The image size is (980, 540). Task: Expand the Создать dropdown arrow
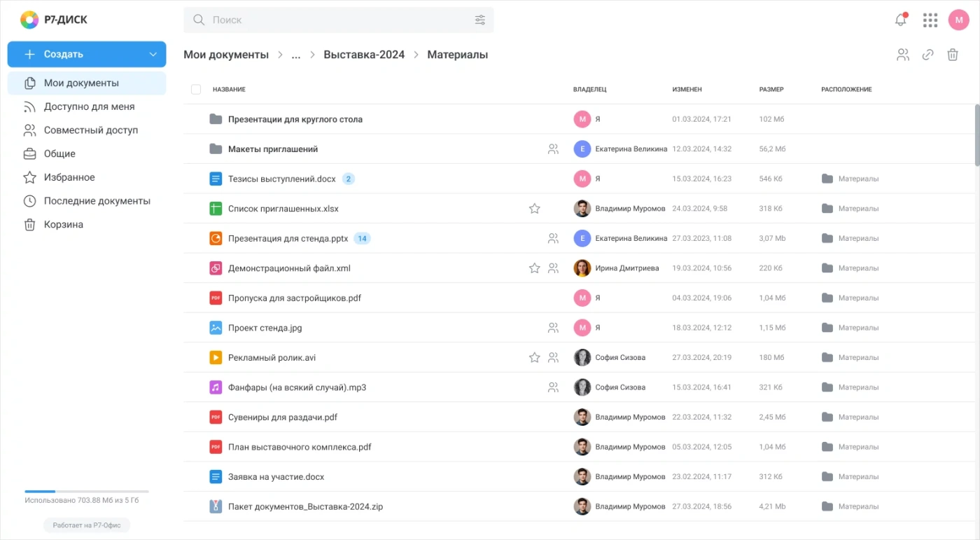pos(153,55)
